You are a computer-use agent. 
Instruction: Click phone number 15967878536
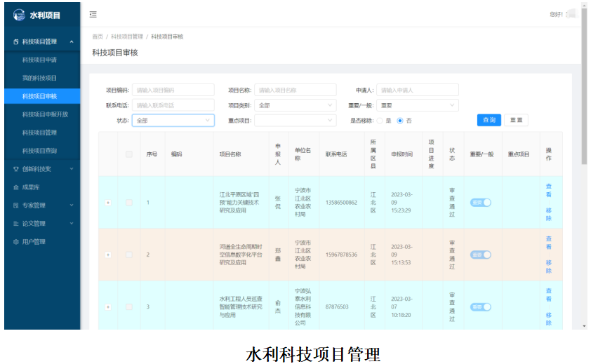(341, 255)
